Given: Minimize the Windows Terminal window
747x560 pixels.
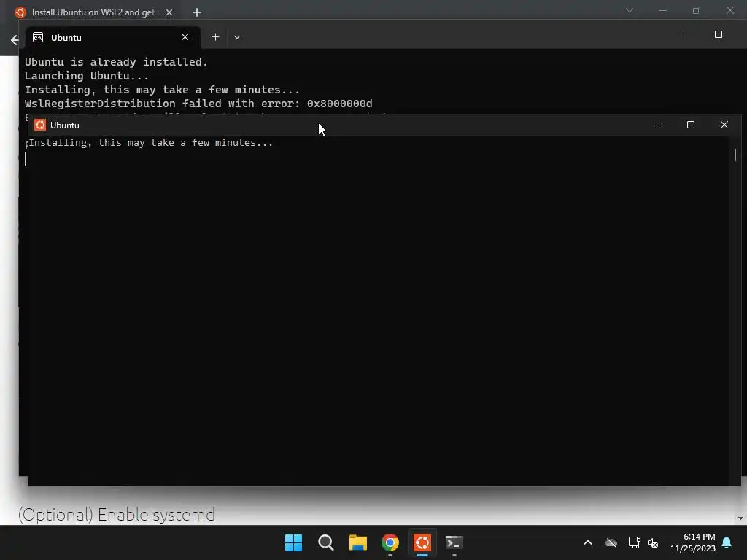Looking at the screenshot, I should [685, 34].
